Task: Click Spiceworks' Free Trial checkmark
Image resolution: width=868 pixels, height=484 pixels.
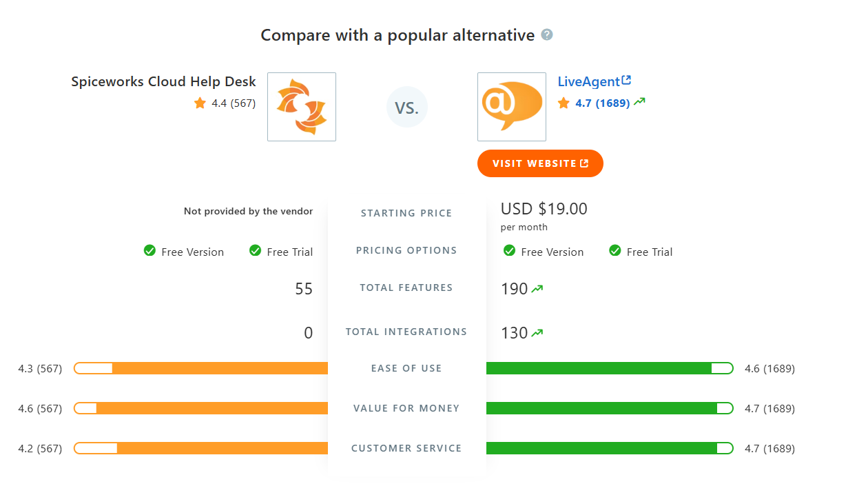Action: pos(255,251)
